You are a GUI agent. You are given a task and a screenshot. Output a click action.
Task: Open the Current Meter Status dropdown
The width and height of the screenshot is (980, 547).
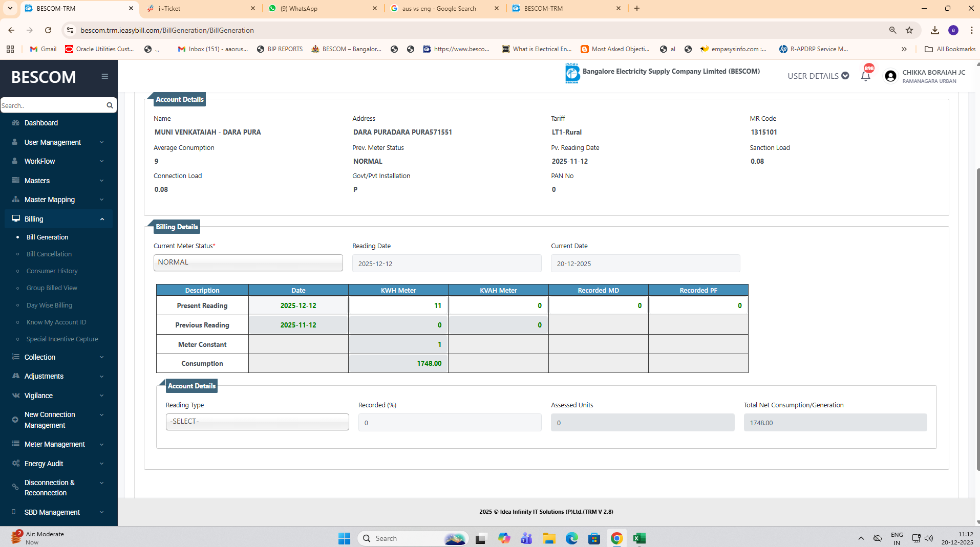(248, 262)
